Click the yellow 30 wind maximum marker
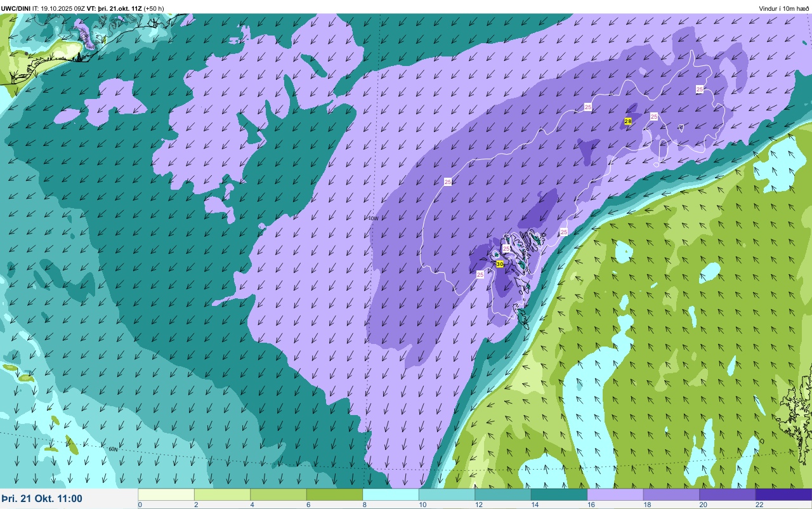812x509 pixels. 500,263
